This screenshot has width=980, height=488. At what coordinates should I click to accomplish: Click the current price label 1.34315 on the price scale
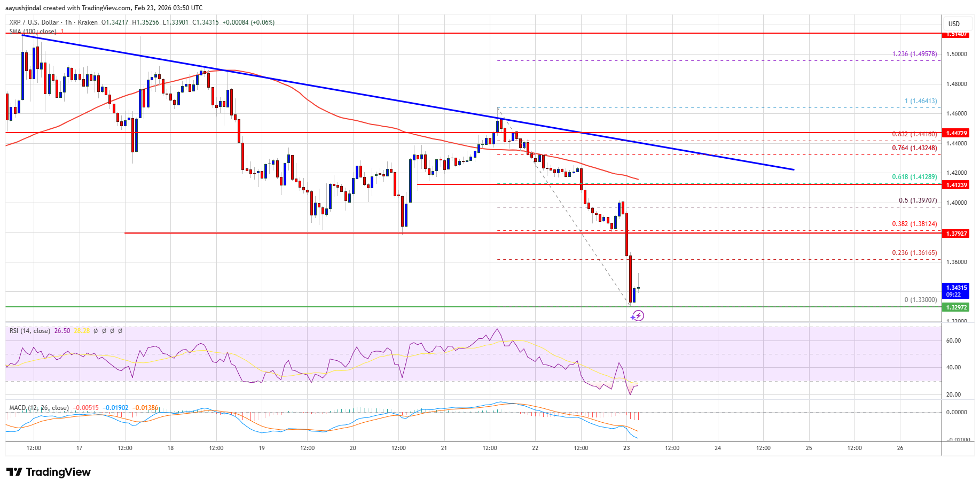click(x=955, y=288)
